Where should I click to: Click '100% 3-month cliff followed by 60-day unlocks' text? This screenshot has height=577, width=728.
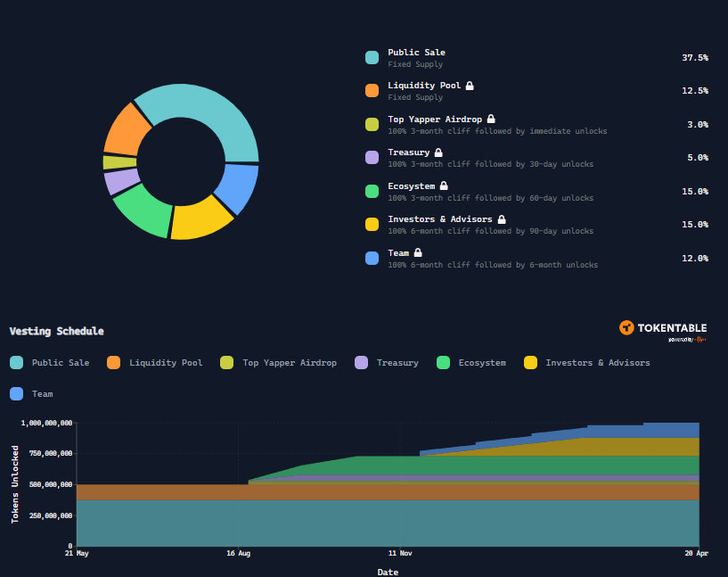pyautogui.click(x=491, y=198)
